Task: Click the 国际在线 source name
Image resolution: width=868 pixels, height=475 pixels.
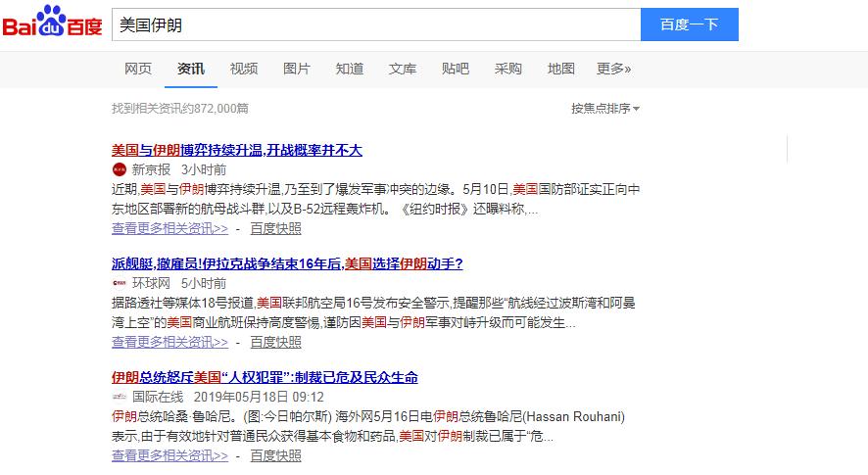Action: [158, 397]
